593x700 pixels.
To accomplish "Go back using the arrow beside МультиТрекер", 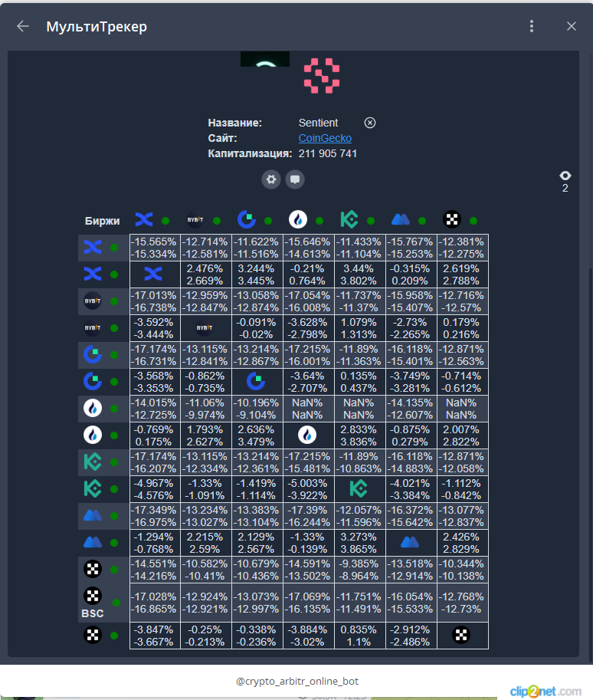I will pos(23,26).
